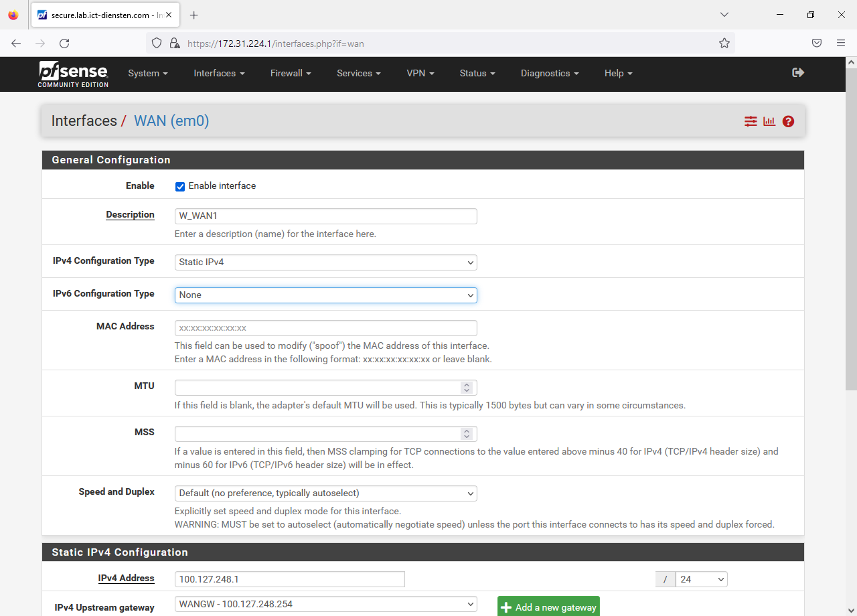Bookmark this page with star icon
The width and height of the screenshot is (857, 616).
point(724,43)
